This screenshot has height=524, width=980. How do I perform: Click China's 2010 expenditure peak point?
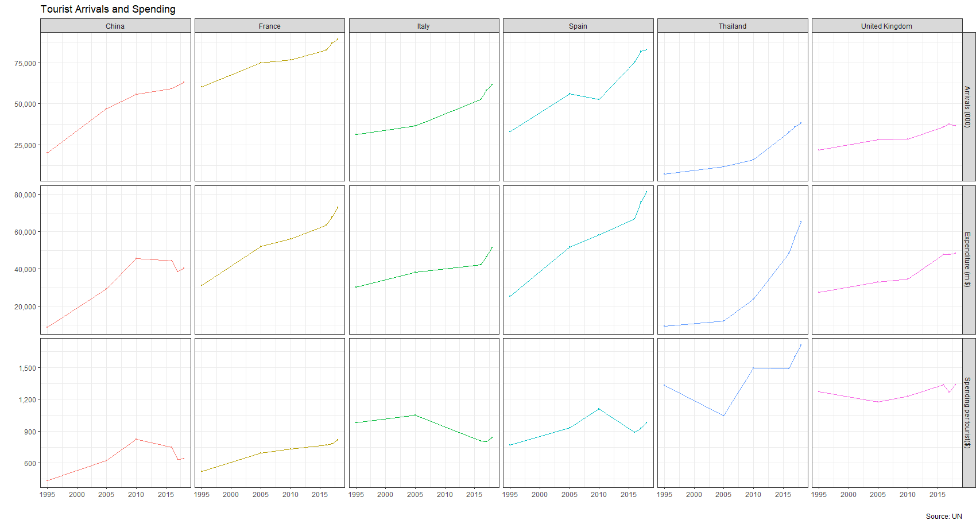[x=136, y=258]
